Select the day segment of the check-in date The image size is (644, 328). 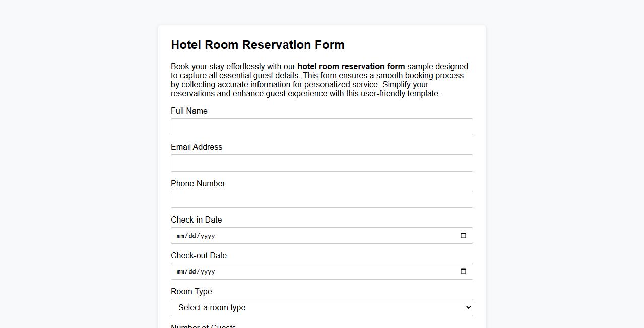click(x=193, y=235)
